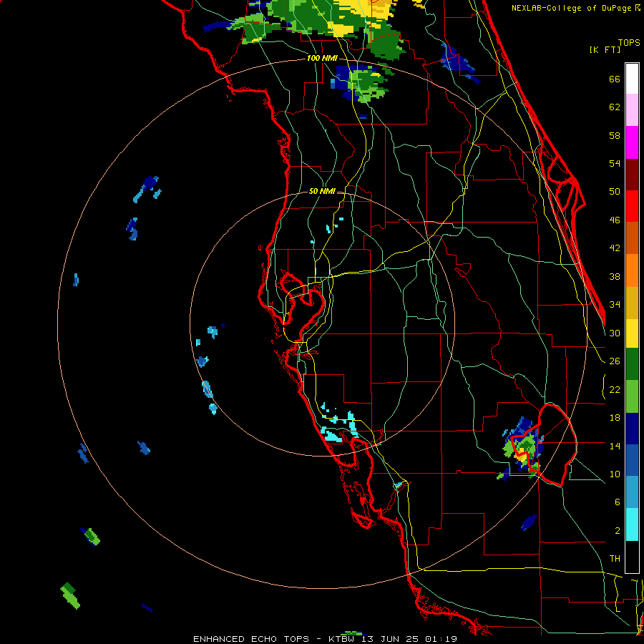Click legend scale value 10
Screen dimensions: 644x644
click(x=615, y=474)
